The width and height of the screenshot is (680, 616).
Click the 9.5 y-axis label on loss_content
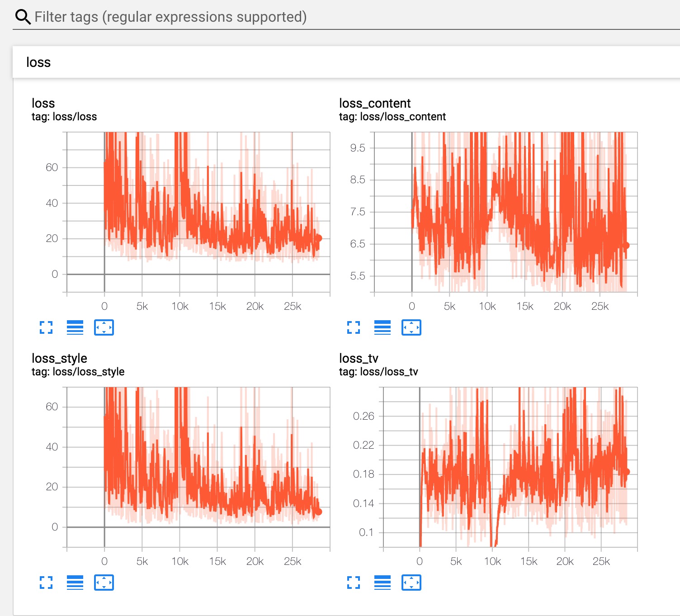(358, 148)
